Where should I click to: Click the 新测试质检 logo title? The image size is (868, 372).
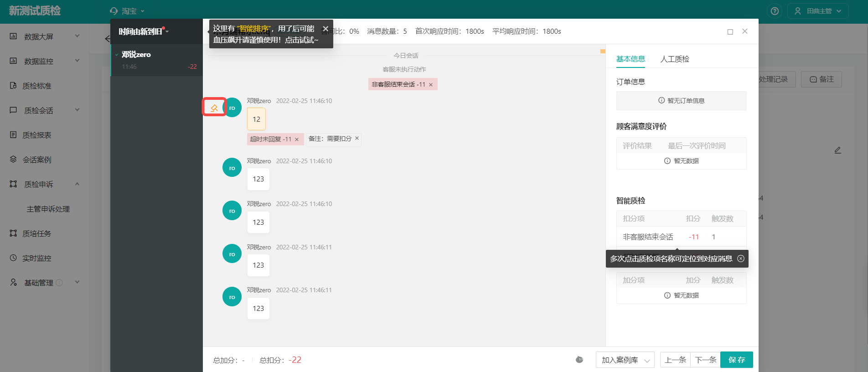[35, 11]
